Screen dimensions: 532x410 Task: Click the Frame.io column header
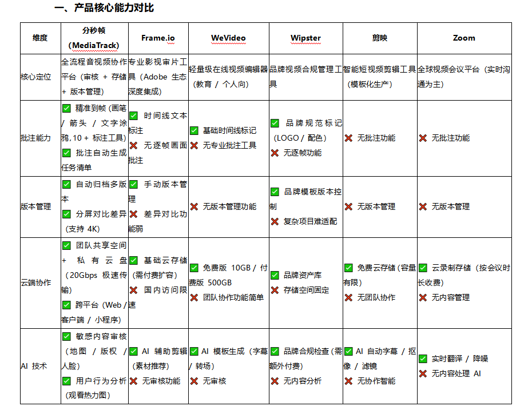pyautogui.click(x=158, y=38)
